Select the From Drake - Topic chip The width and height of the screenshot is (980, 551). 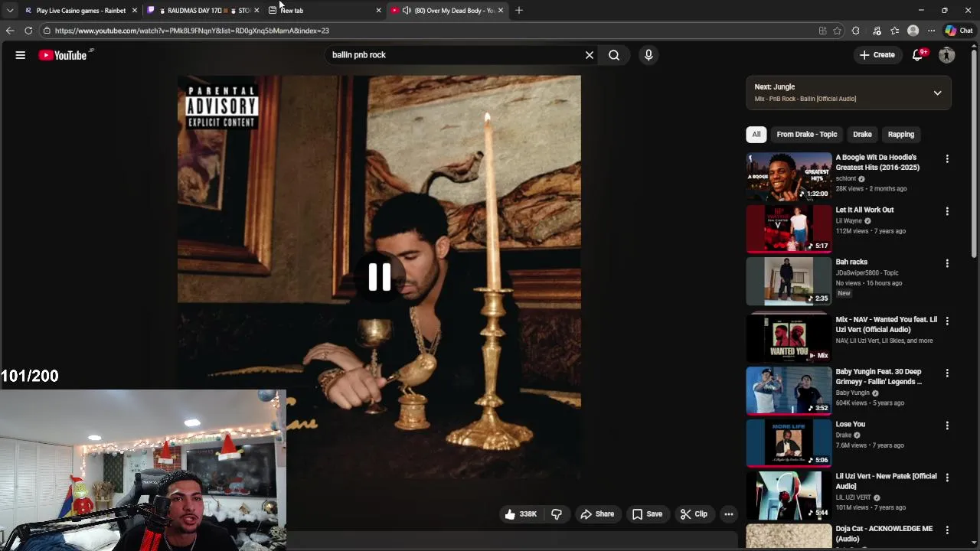[807, 134]
